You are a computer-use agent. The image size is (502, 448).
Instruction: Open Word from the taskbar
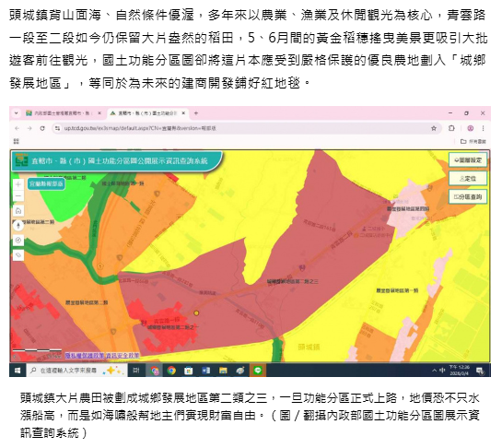(205, 371)
